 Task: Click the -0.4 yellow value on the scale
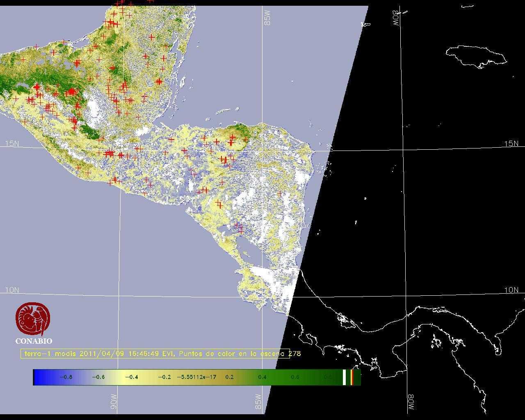click(x=131, y=377)
